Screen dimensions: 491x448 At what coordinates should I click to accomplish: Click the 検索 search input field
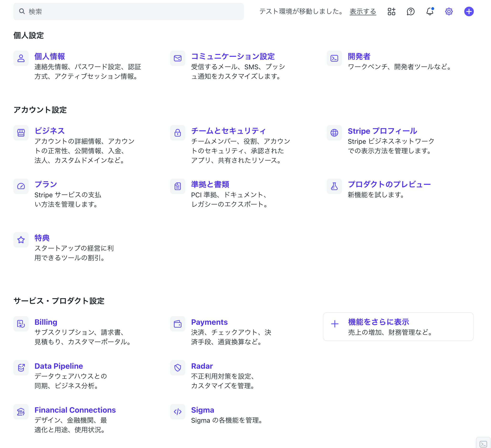point(128,11)
